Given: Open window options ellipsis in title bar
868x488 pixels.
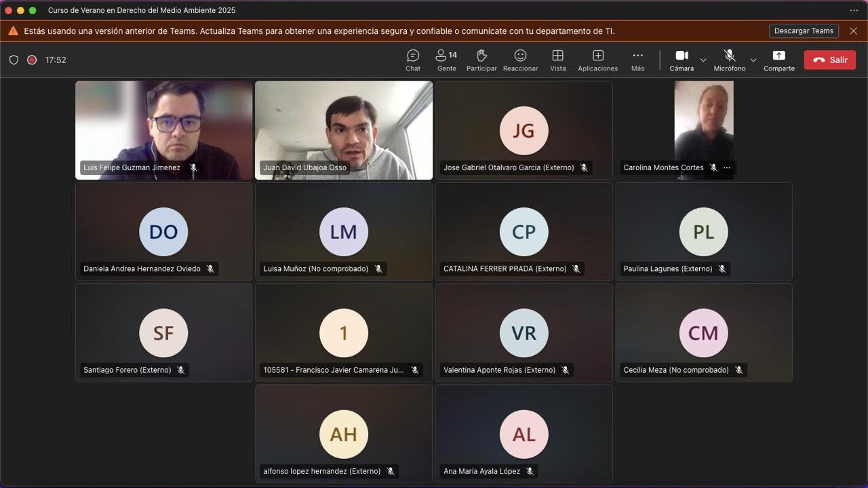Looking at the screenshot, I should point(854,10).
